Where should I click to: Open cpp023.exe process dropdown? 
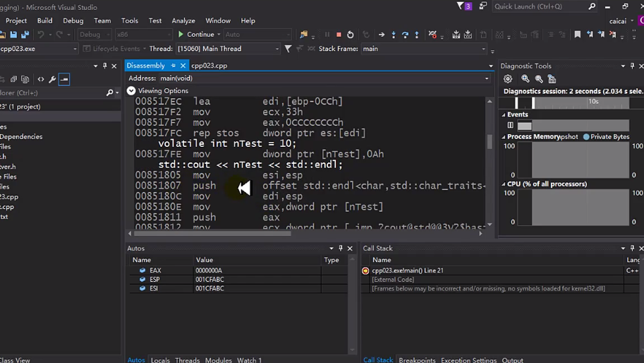click(75, 49)
